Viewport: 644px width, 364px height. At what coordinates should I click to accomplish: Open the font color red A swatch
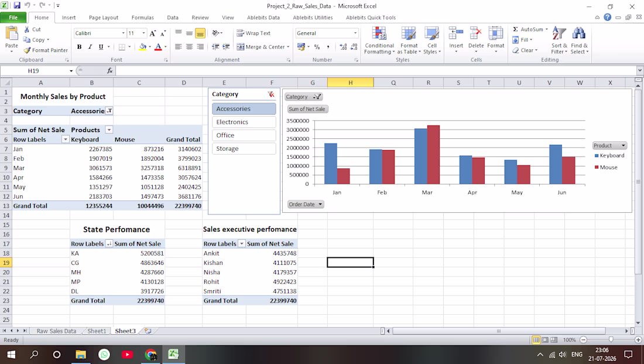[158, 47]
